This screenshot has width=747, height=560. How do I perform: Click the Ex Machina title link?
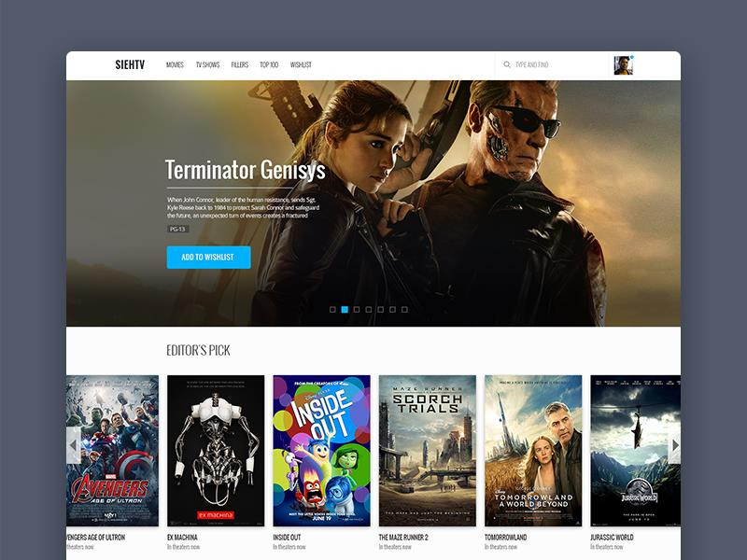click(x=182, y=538)
